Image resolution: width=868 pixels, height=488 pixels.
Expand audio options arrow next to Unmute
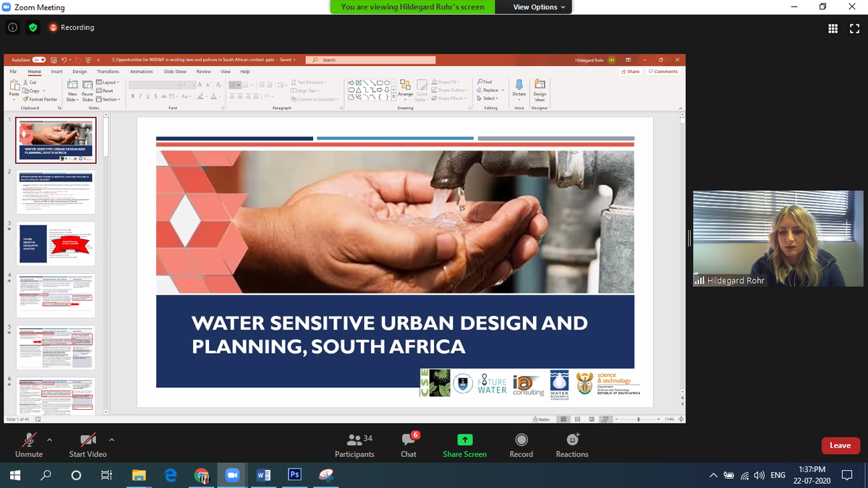click(50, 439)
